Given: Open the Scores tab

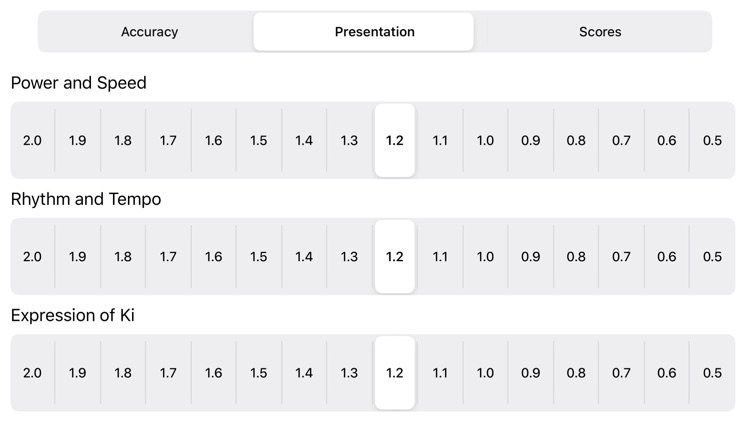Looking at the screenshot, I should coord(600,32).
